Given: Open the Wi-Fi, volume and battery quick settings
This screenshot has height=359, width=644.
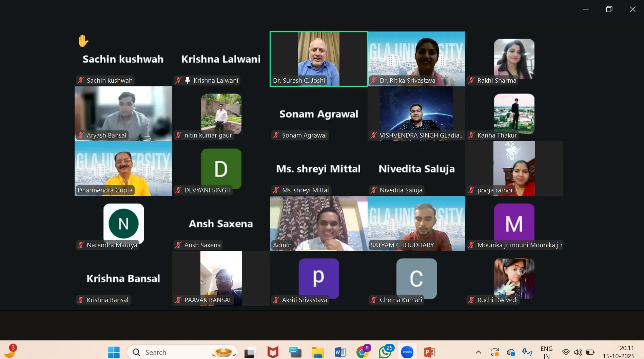Looking at the screenshot, I should coord(578,352).
